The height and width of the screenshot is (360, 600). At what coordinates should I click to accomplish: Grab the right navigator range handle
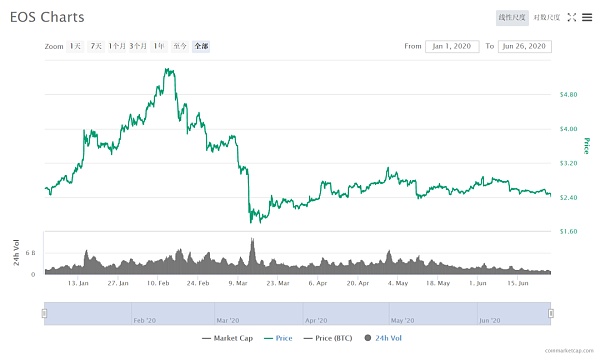pyautogui.click(x=551, y=313)
